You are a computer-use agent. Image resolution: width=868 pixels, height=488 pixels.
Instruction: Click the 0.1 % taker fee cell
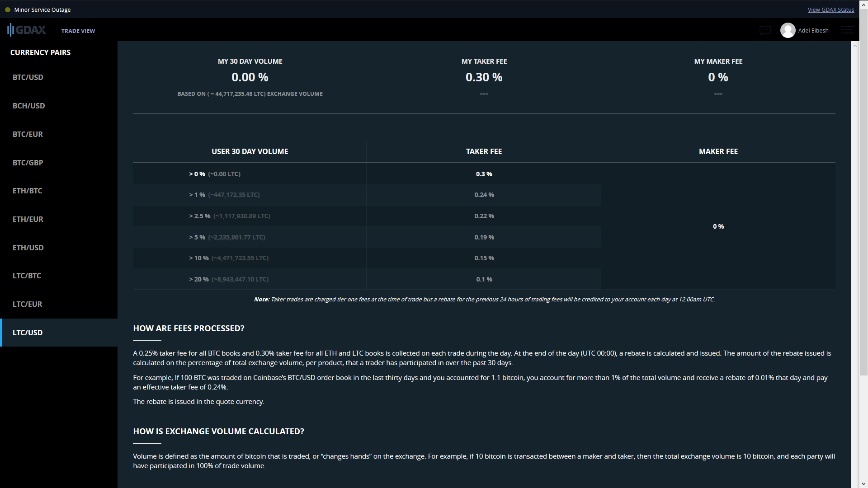(484, 279)
